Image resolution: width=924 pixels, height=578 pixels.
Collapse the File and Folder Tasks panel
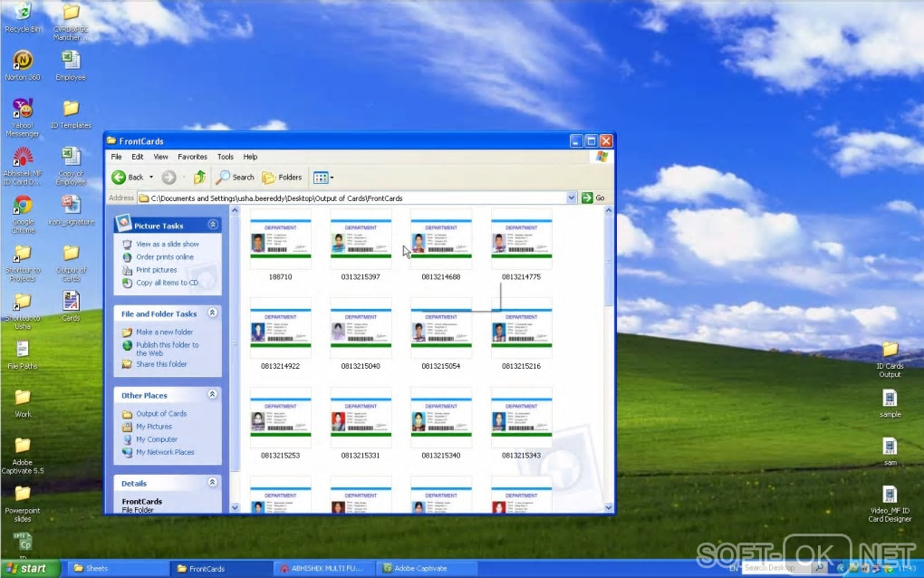(x=213, y=313)
